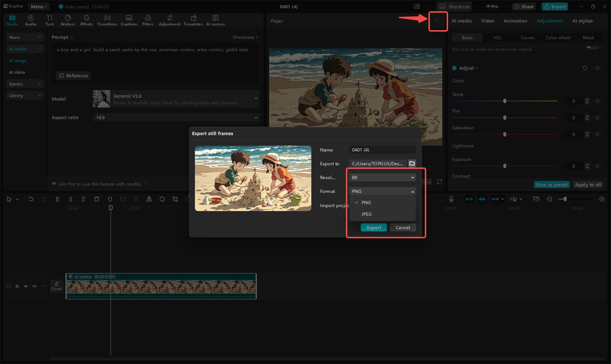The width and height of the screenshot is (611, 364).
Task: Toggle the Adjust checkbox
Action: tap(454, 68)
